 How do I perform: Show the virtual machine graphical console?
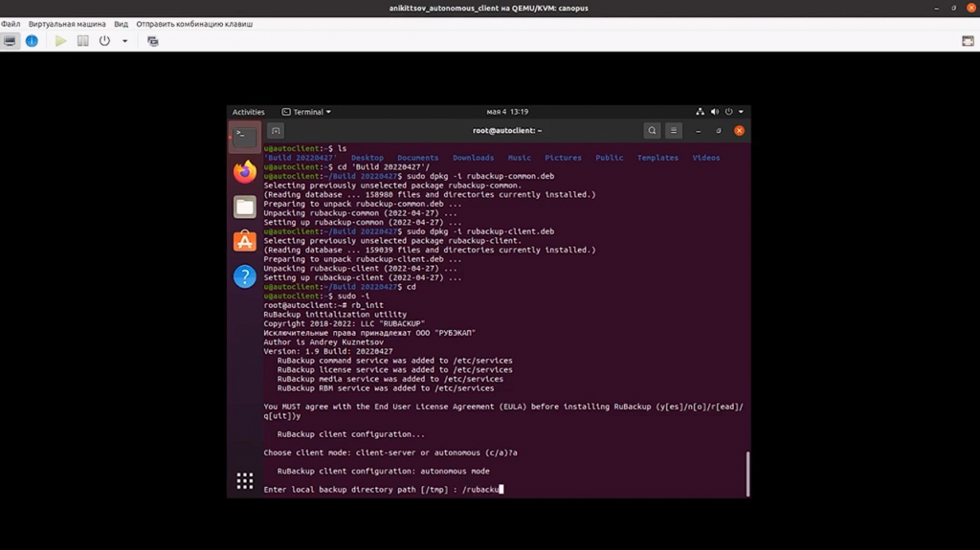10,41
